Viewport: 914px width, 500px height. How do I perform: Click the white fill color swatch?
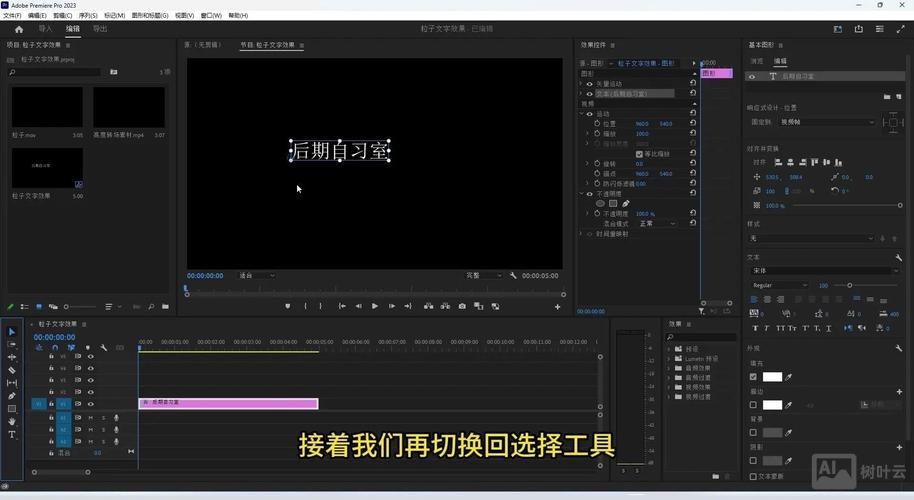tap(772, 377)
